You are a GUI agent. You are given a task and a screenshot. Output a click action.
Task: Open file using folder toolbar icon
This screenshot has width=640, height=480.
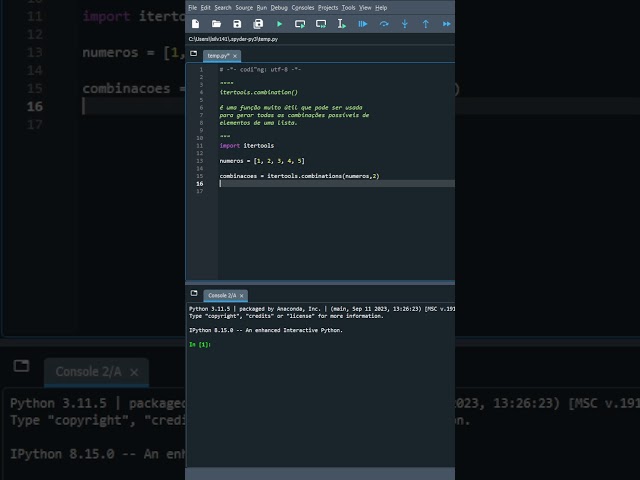tap(216, 24)
